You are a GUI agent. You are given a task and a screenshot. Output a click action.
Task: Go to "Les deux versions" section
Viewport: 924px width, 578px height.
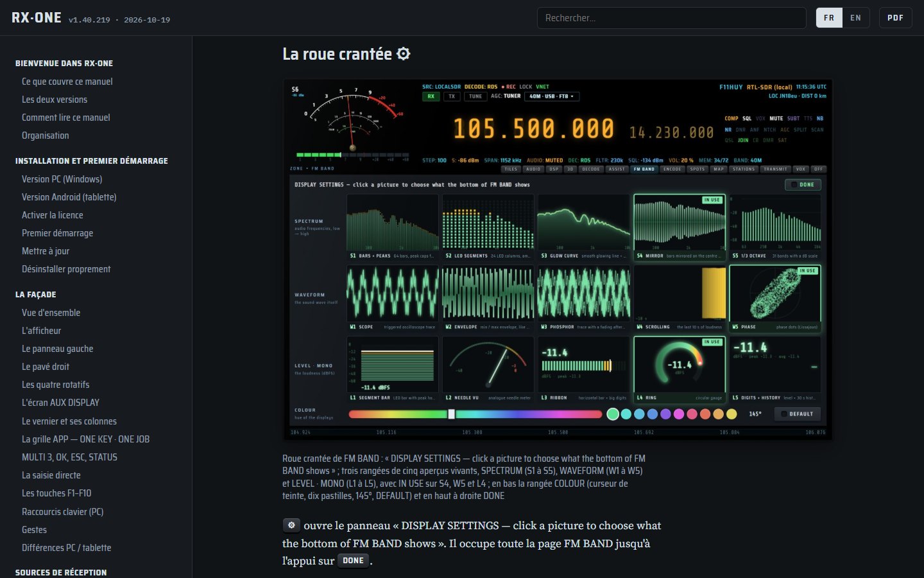[55, 100]
